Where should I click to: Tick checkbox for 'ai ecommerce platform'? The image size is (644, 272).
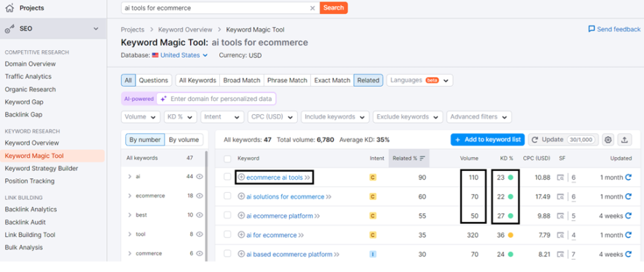click(227, 215)
